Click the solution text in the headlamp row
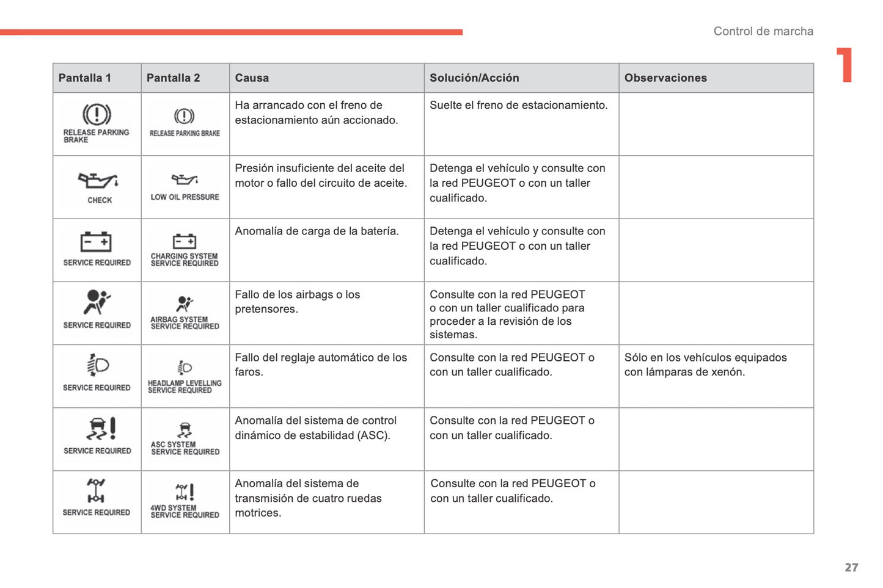The height and width of the screenshot is (588, 883). [x=511, y=365]
